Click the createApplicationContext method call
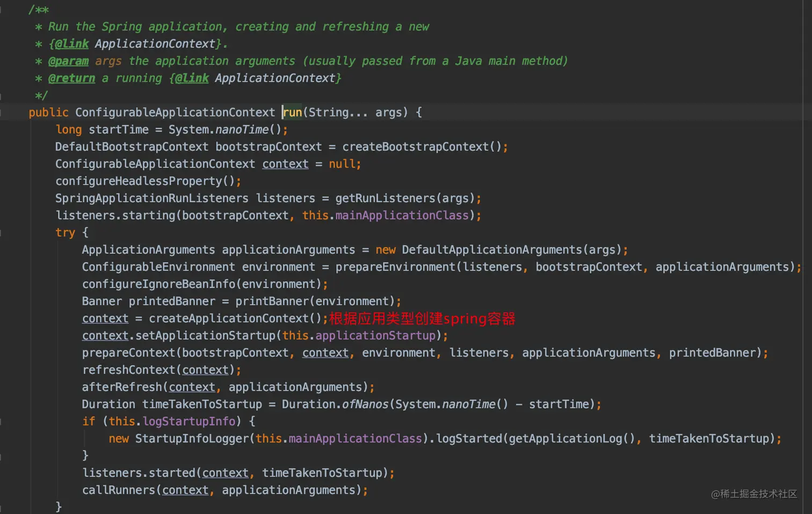The width and height of the screenshot is (812, 514). point(228,318)
